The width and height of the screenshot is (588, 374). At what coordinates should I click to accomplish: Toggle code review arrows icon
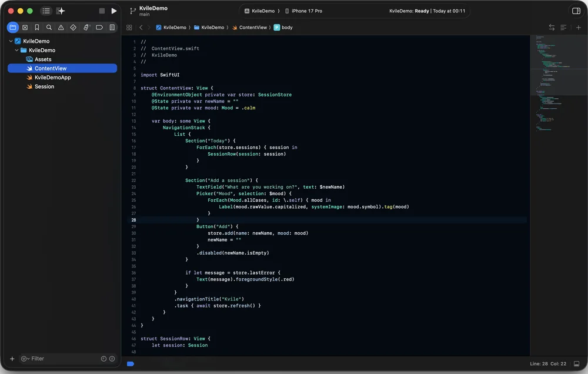coord(552,28)
